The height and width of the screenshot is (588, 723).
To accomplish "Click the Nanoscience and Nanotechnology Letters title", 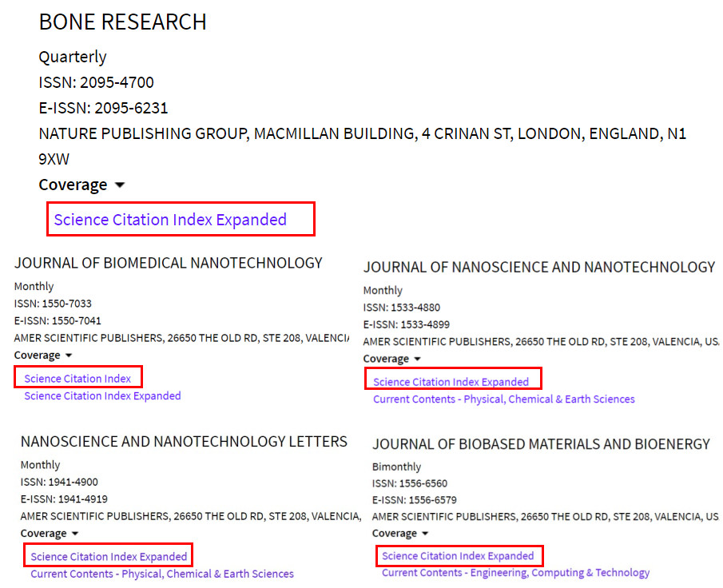I will point(184,441).
